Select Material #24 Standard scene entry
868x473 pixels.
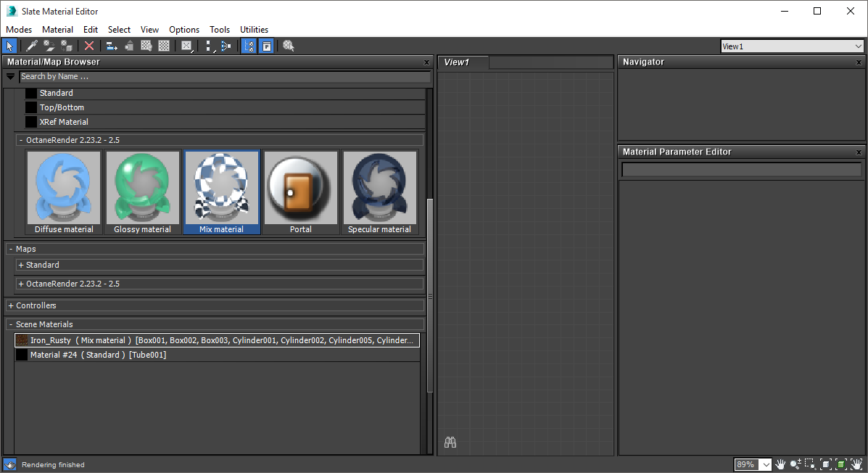coord(217,355)
